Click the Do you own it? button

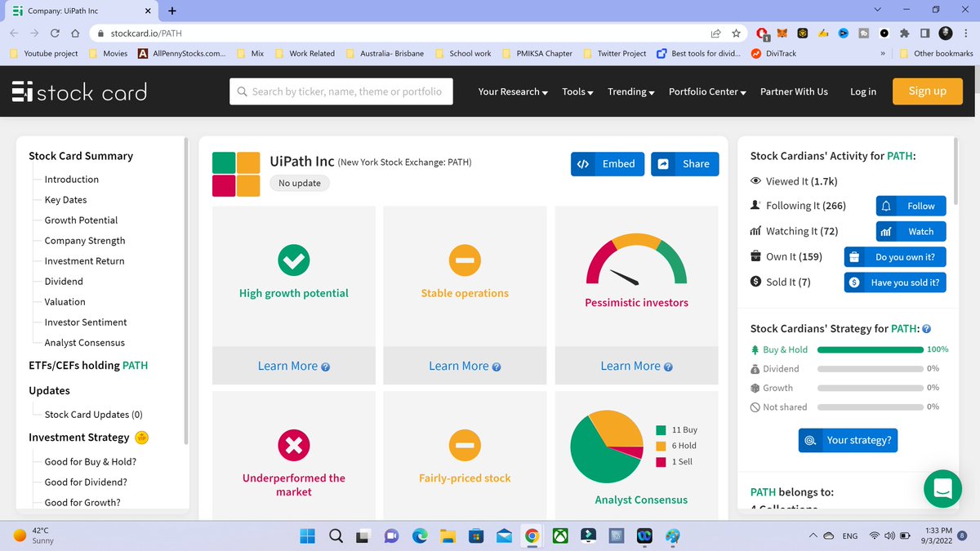pos(895,257)
